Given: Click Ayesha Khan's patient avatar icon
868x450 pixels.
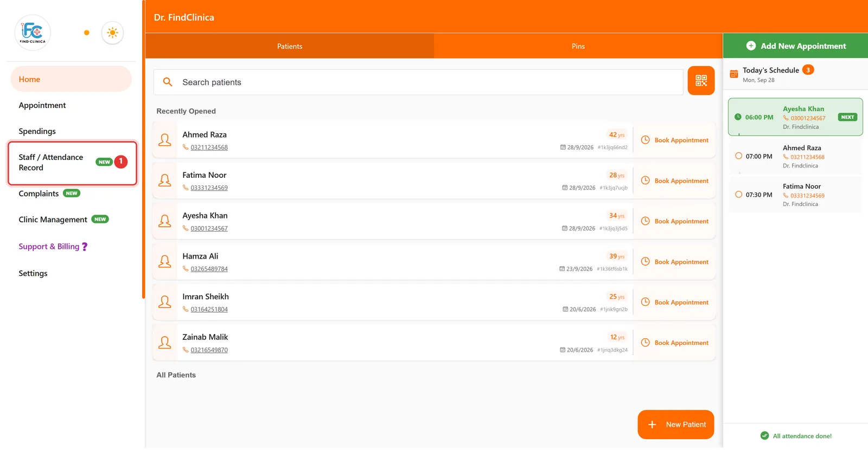Looking at the screenshot, I should (x=165, y=221).
